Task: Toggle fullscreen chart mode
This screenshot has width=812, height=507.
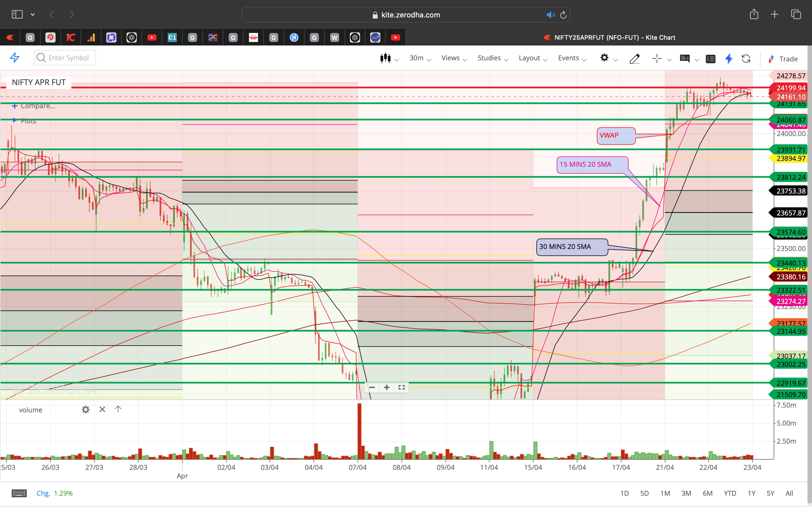Action: click(x=401, y=387)
